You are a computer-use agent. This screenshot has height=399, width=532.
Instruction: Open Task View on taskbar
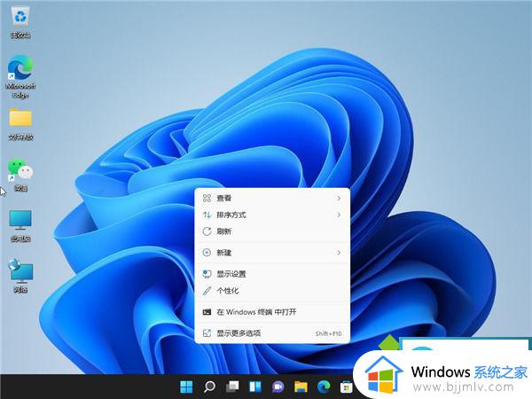click(232, 387)
